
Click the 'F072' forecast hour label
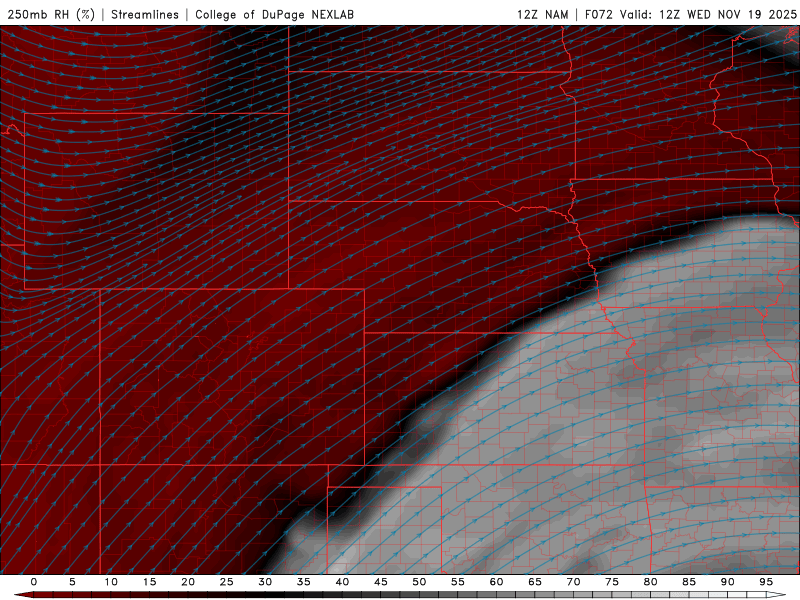(x=598, y=14)
